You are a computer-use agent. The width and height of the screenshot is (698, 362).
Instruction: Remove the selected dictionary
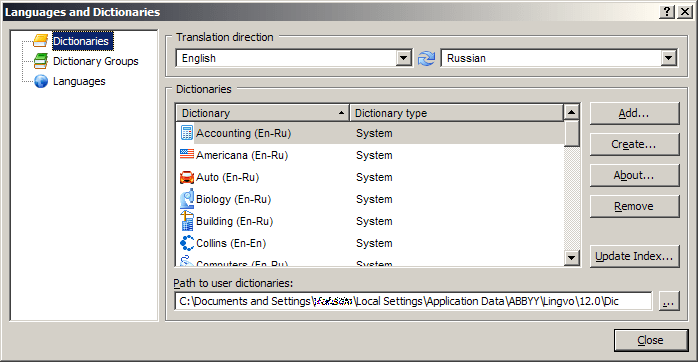coord(634,206)
